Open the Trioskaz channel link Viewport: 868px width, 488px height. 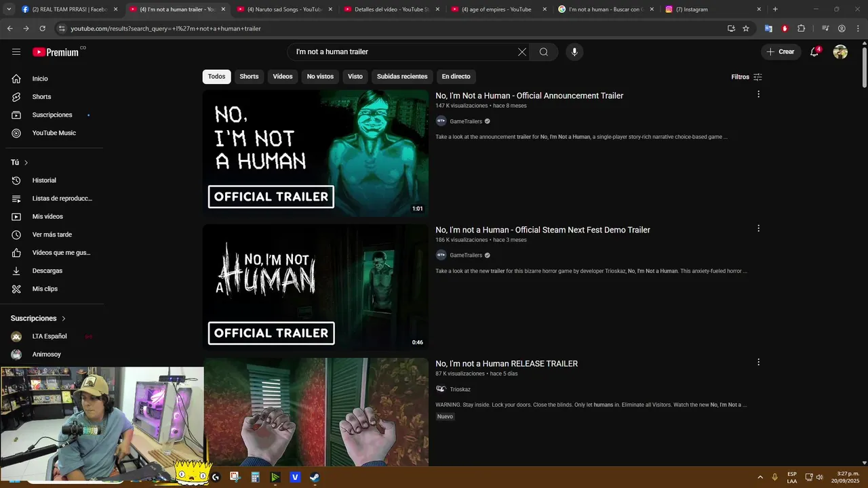[460, 389]
